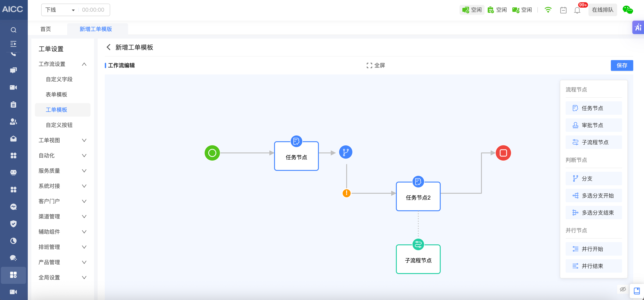Open the notification bell icon
Image resolution: width=644 pixels, height=300 pixels.
pos(577,10)
